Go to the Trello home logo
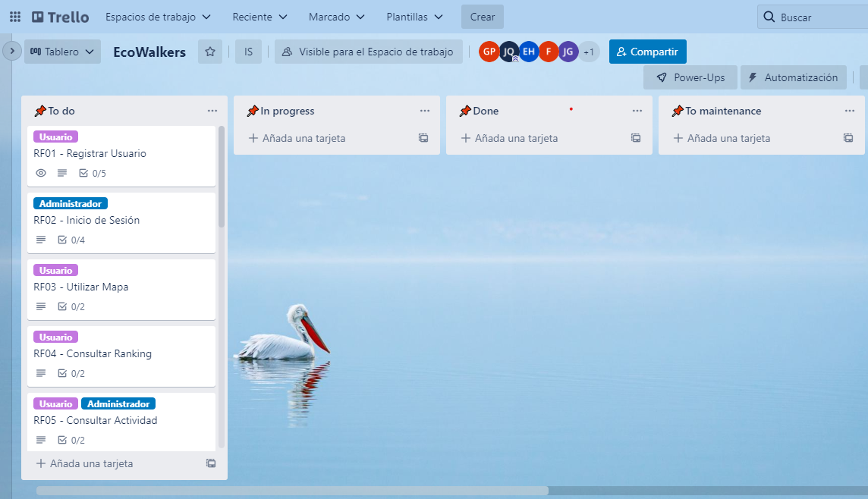This screenshot has width=868, height=499. (61, 17)
